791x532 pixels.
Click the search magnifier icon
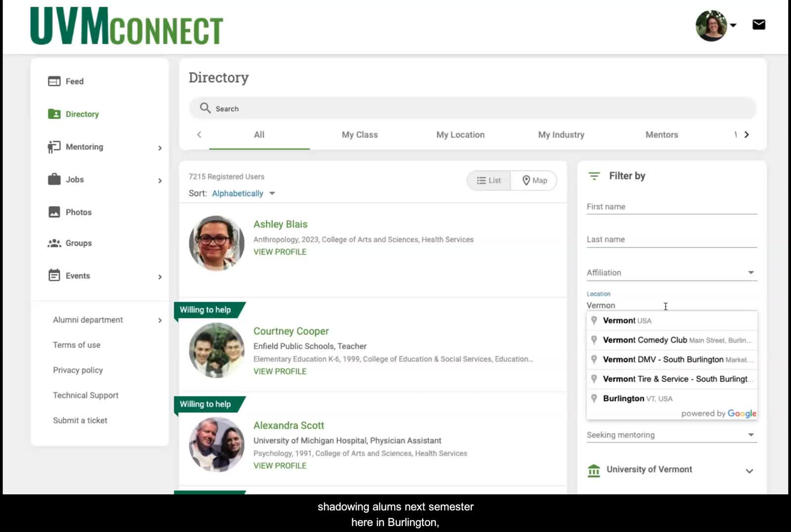205,108
